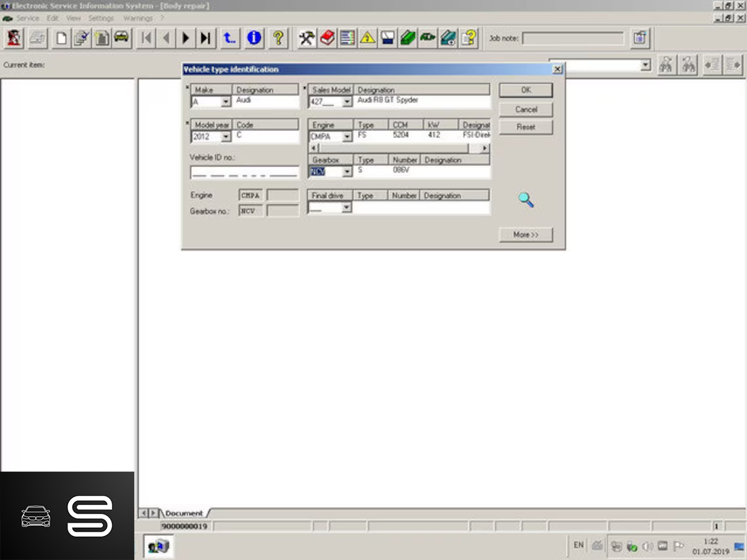Click the blank new document icon
Image resolution: width=747 pixels, height=560 pixels.
[61, 38]
